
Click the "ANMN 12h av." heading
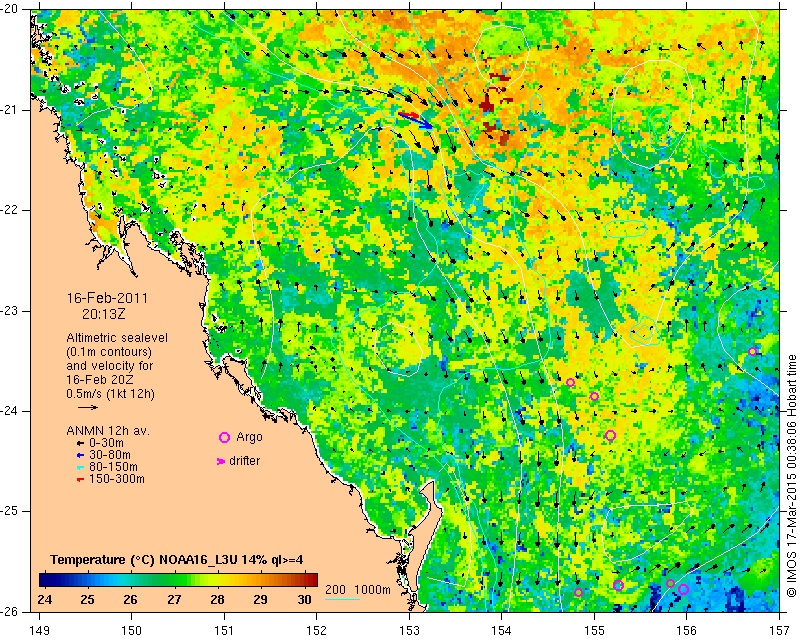point(108,431)
